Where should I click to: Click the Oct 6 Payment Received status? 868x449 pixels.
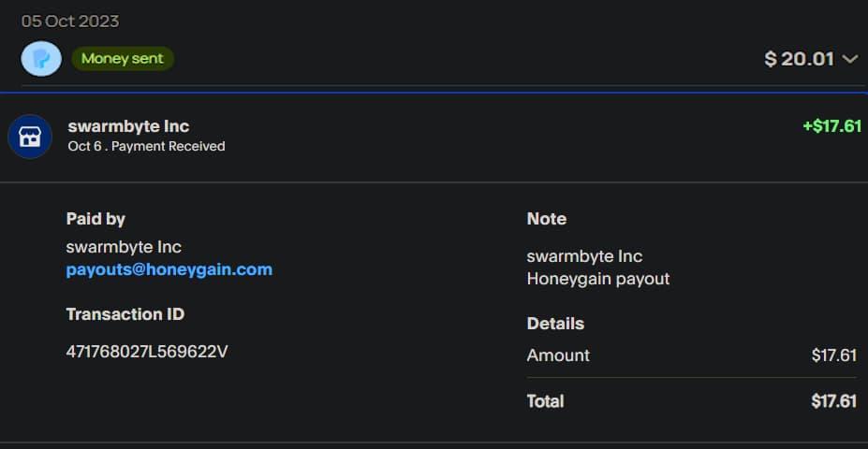[x=146, y=147]
